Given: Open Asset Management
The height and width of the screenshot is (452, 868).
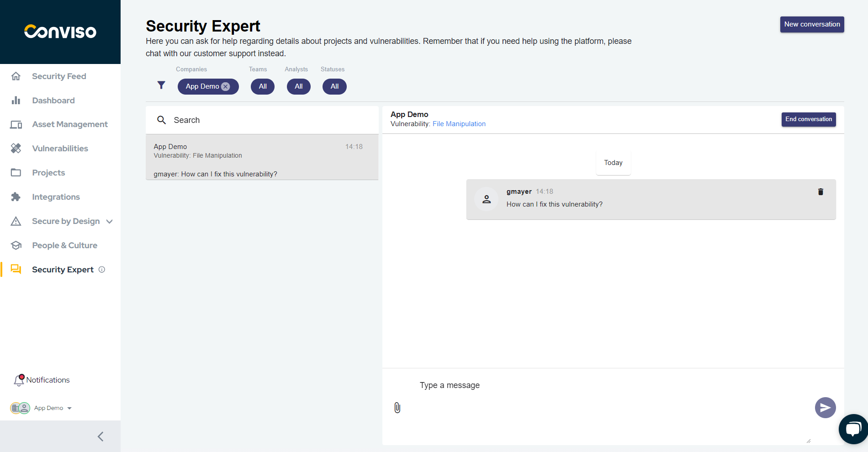Looking at the screenshot, I should coord(70,124).
